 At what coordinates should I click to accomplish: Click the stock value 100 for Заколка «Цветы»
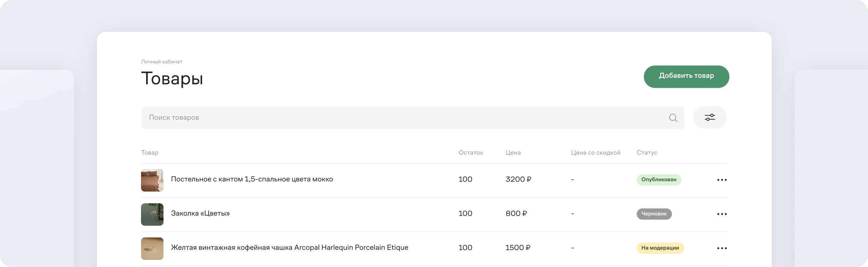click(465, 213)
